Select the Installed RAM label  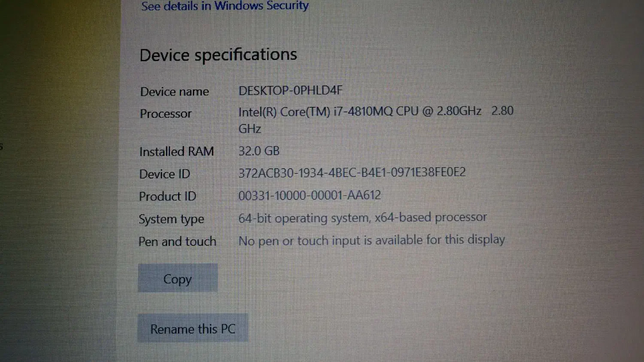(x=176, y=151)
